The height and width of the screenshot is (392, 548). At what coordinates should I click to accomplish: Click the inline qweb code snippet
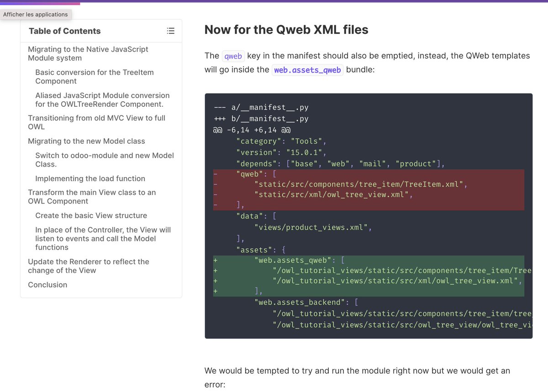tap(233, 56)
